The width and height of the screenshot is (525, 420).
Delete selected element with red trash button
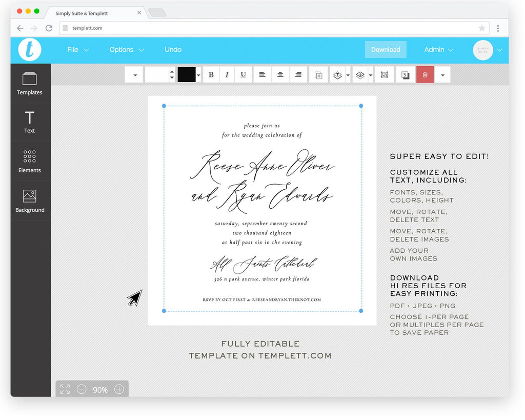(425, 75)
